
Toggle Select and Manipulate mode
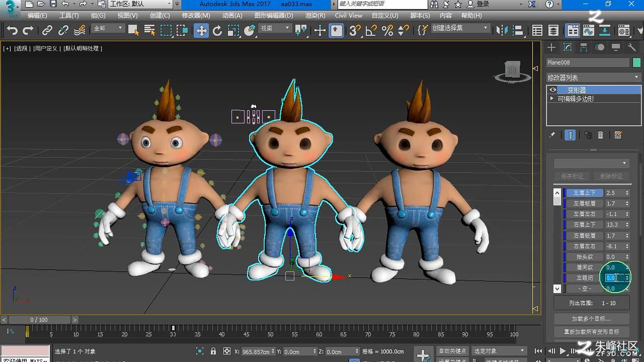point(320,31)
